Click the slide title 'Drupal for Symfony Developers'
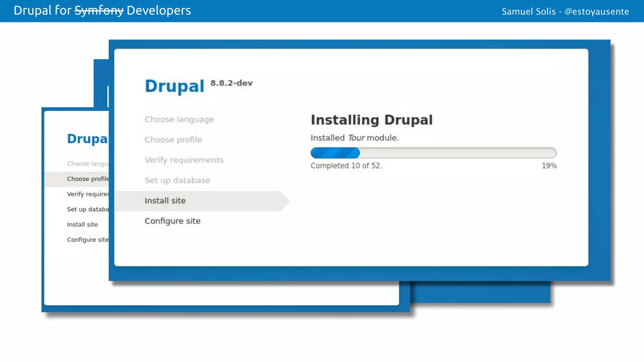The width and height of the screenshot is (644, 362). pos(102,11)
